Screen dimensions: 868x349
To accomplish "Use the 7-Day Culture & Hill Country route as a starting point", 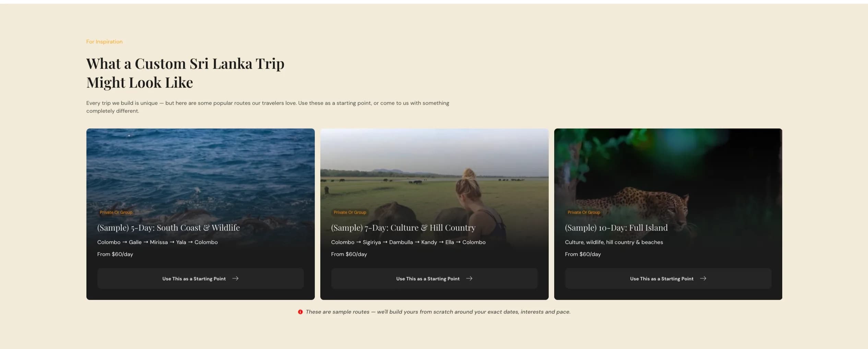I will pyautogui.click(x=435, y=278).
